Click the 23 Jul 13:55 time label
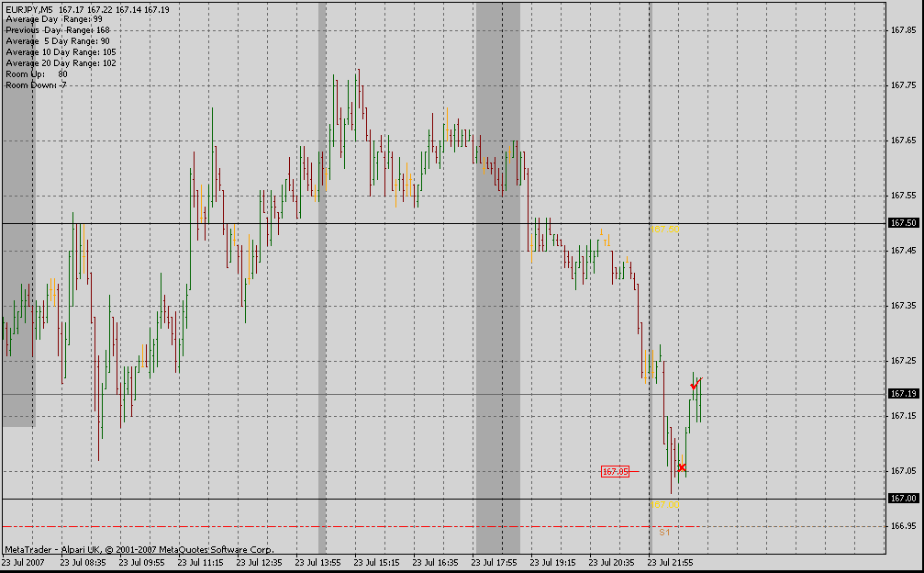Viewport: 924px width, 573px height. coord(317,561)
